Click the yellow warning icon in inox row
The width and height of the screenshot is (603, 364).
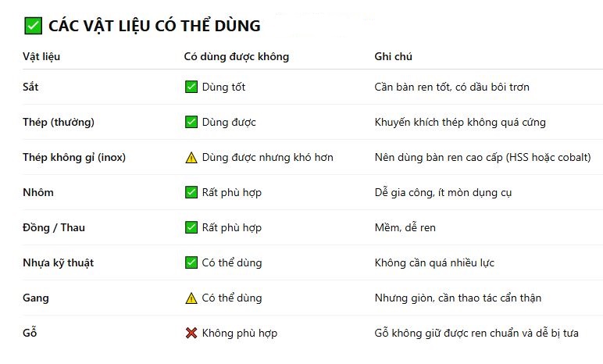191,157
